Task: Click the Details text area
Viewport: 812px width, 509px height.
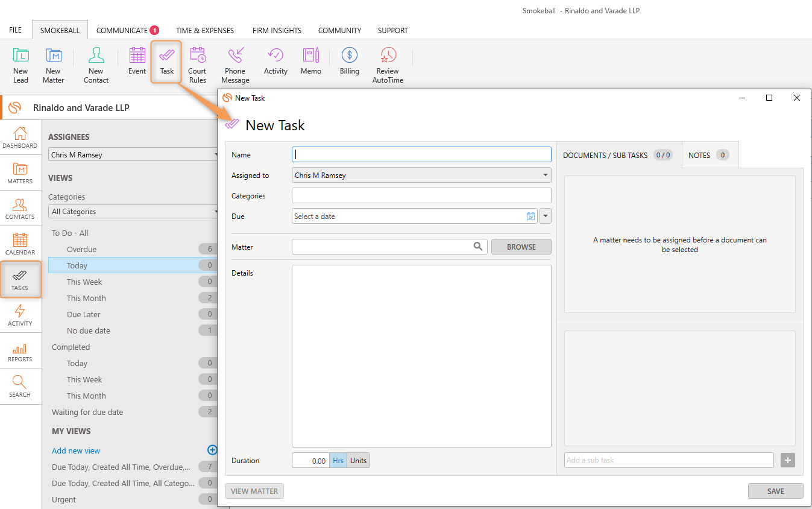Action: (421, 356)
